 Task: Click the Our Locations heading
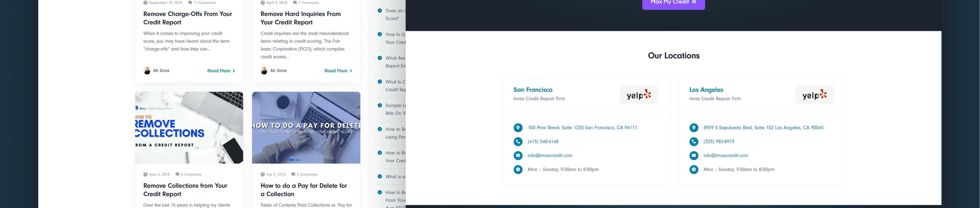coord(673,56)
